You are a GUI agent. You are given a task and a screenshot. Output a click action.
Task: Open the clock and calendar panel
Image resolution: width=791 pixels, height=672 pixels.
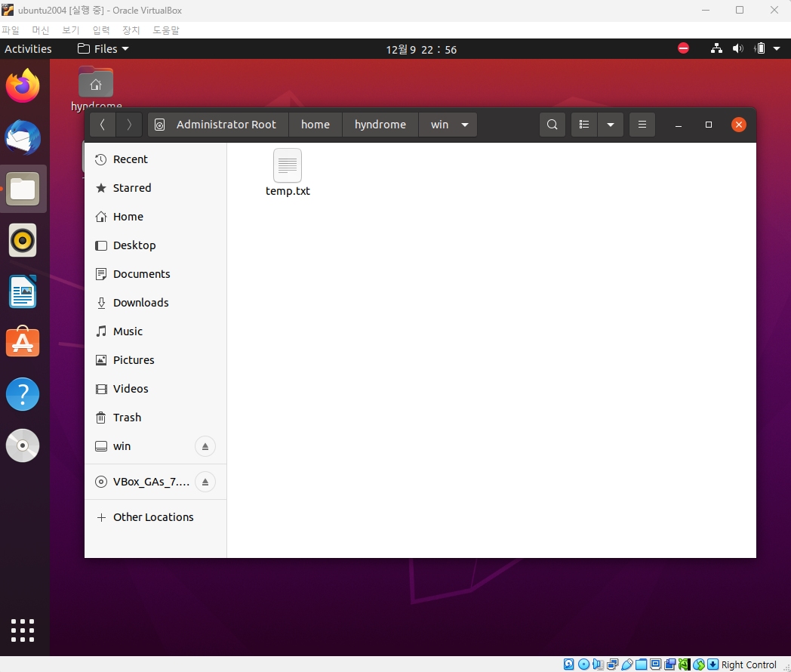point(421,49)
